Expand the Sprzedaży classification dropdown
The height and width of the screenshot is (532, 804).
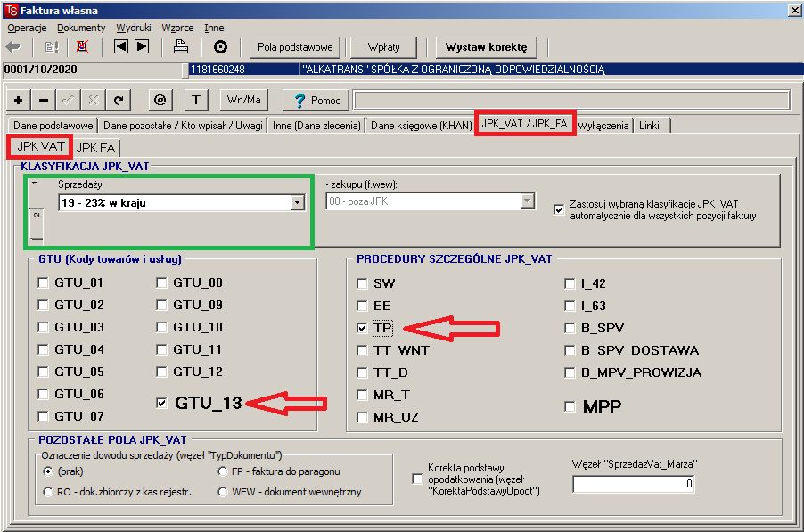pyautogui.click(x=298, y=202)
